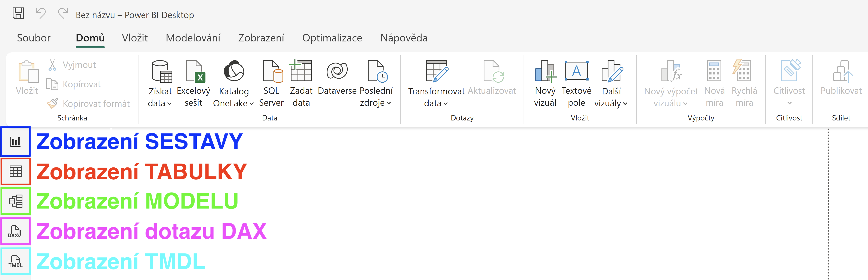Viewport: 868px width, 280px height.
Task: Insert a Nový vizuál
Action: click(x=545, y=84)
